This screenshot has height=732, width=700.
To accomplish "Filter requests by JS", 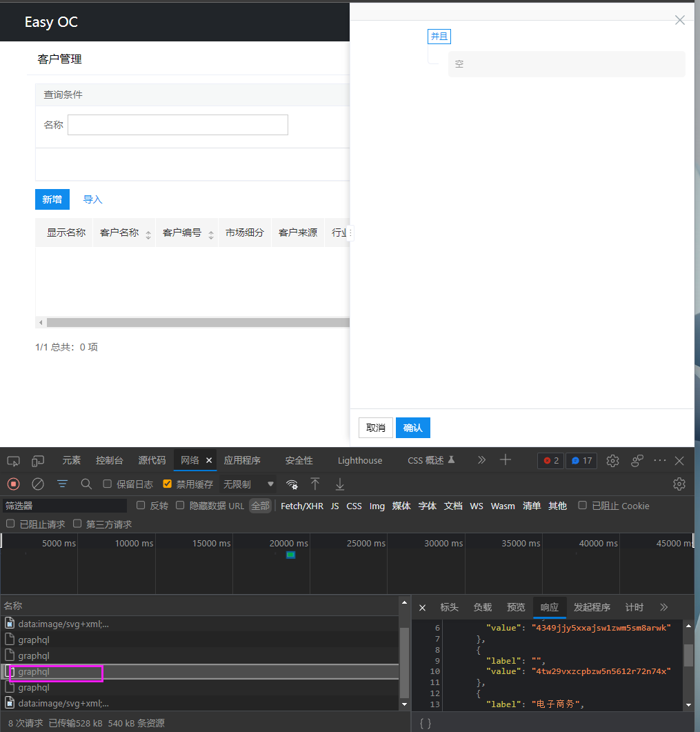I will click(x=334, y=506).
